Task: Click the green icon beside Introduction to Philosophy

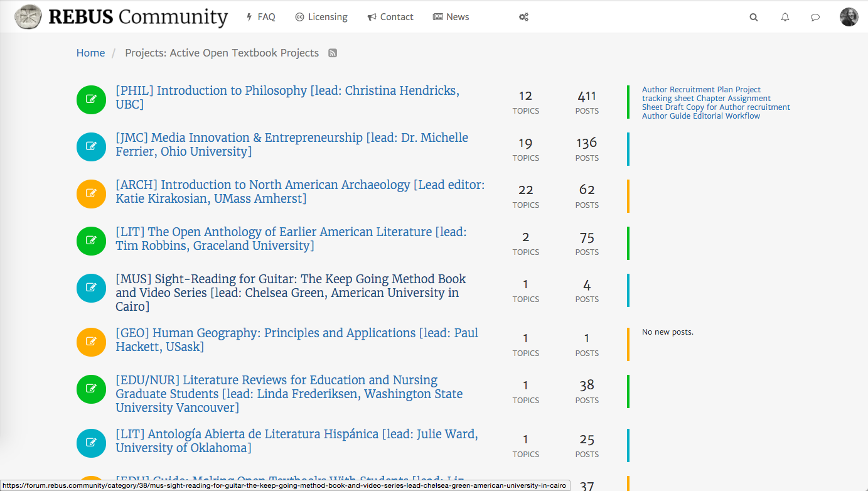Action: [x=91, y=99]
